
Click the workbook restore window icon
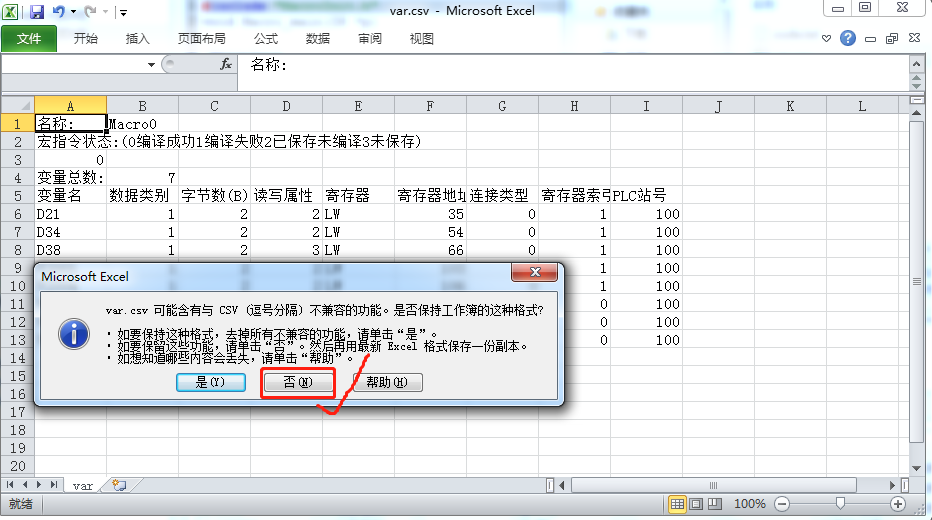point(892,39)
